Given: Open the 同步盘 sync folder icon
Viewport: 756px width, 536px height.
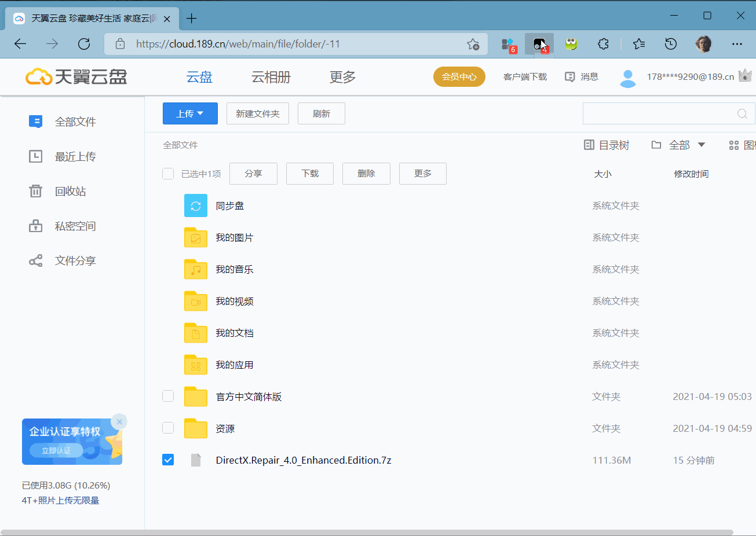Looking at the screenshot, I should pos(196,205).
